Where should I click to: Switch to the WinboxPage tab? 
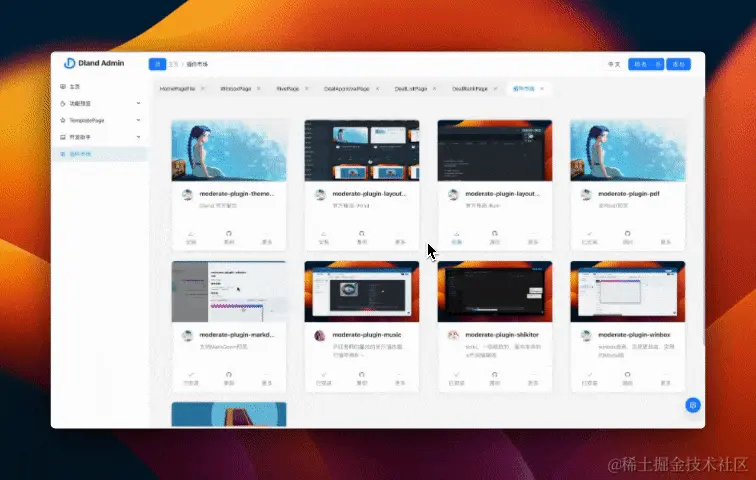point(236,89)
